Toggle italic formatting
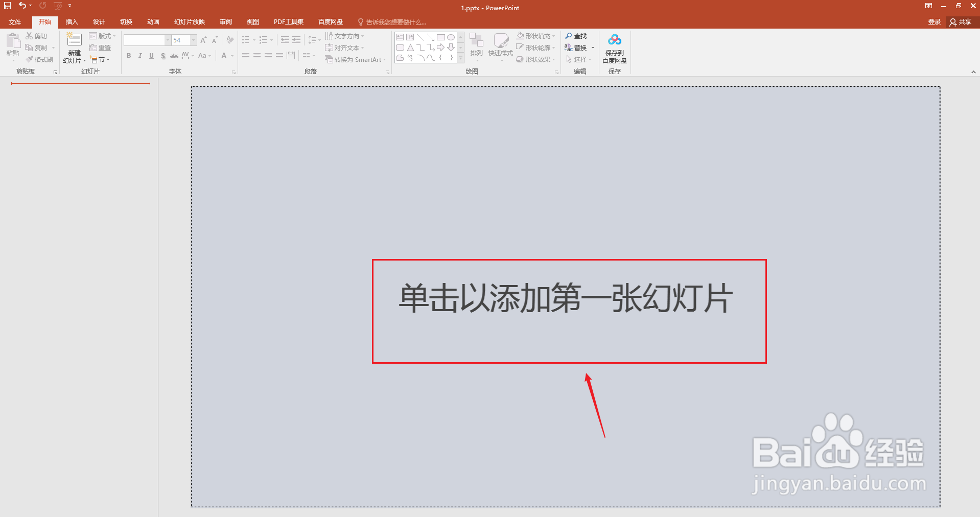Image resolution: width=980 pixels, height=517 pixels. pyautogui.click(x=139, y=56)
